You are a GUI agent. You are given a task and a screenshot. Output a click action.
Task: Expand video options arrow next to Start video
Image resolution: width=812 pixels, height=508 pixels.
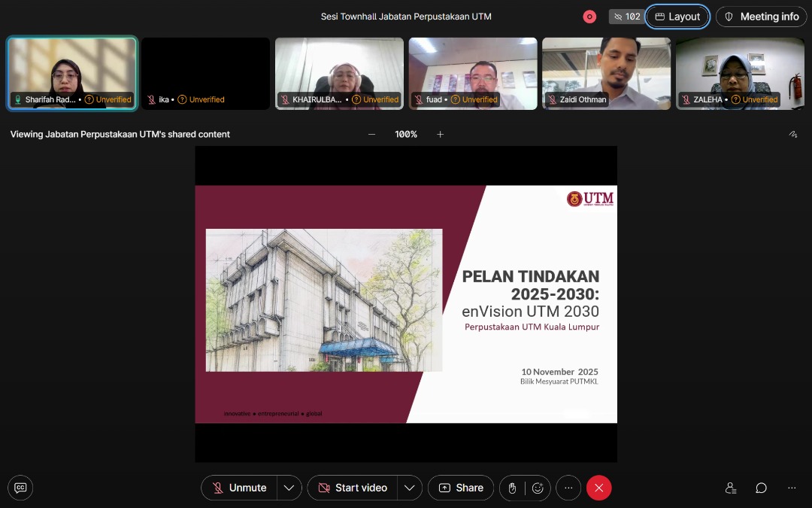click(x=409, y=488)
